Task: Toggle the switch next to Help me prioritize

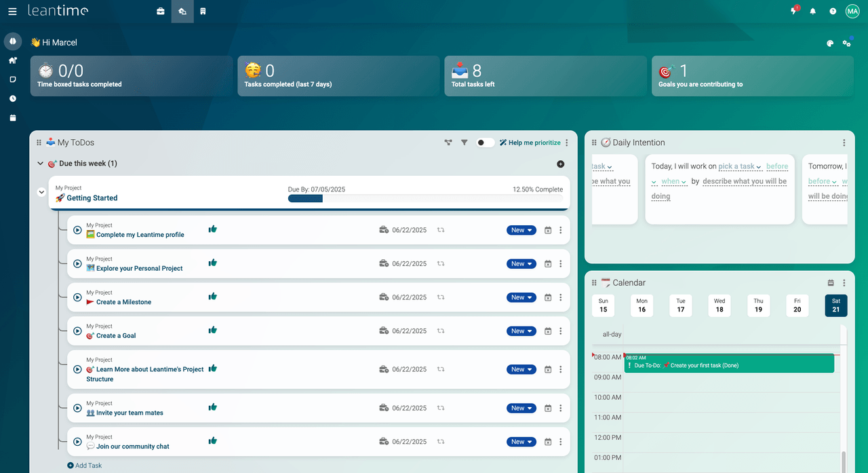Action: pyautogui.click(x=485, y=143)
